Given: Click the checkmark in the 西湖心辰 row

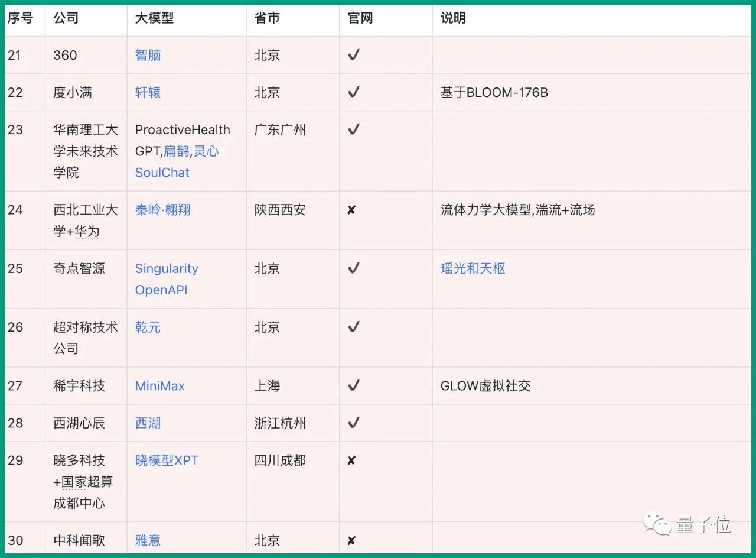Looking at the screenshot, I should click(354, 423).
